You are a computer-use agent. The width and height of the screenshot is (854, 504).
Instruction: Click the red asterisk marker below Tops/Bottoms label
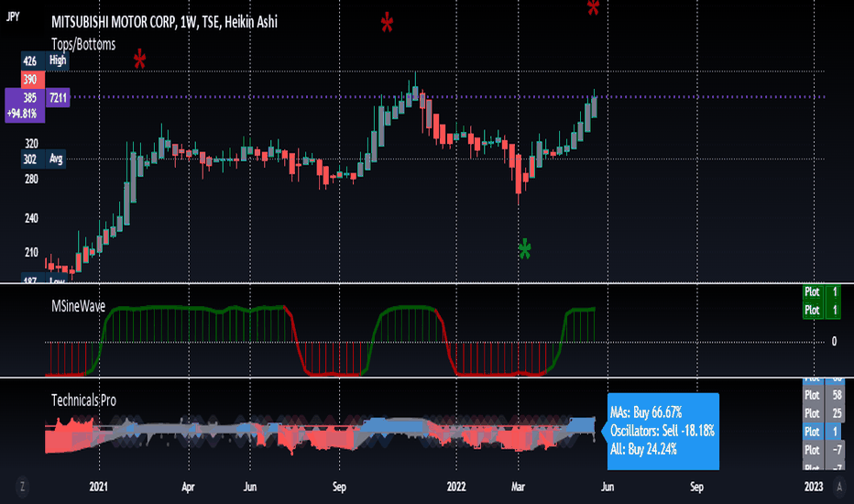(139, 59)
